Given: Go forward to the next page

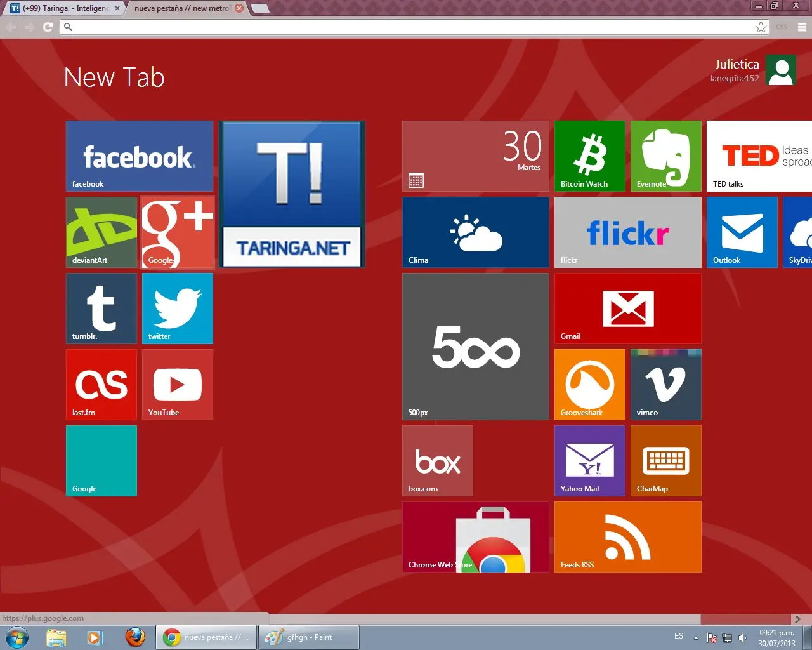Looking at the screenshot, I should [x=29, y=27].
